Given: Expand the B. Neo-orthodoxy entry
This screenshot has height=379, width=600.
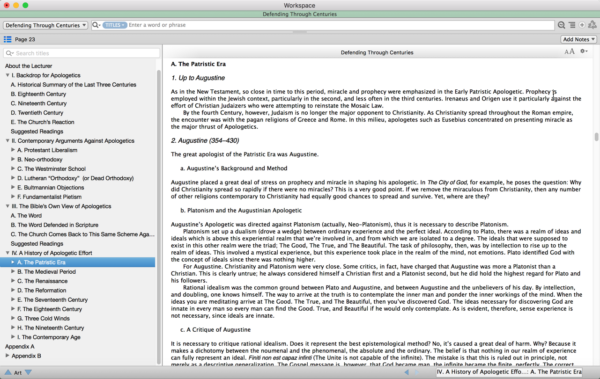Looking at the screenshot, I should click(13, 159).
